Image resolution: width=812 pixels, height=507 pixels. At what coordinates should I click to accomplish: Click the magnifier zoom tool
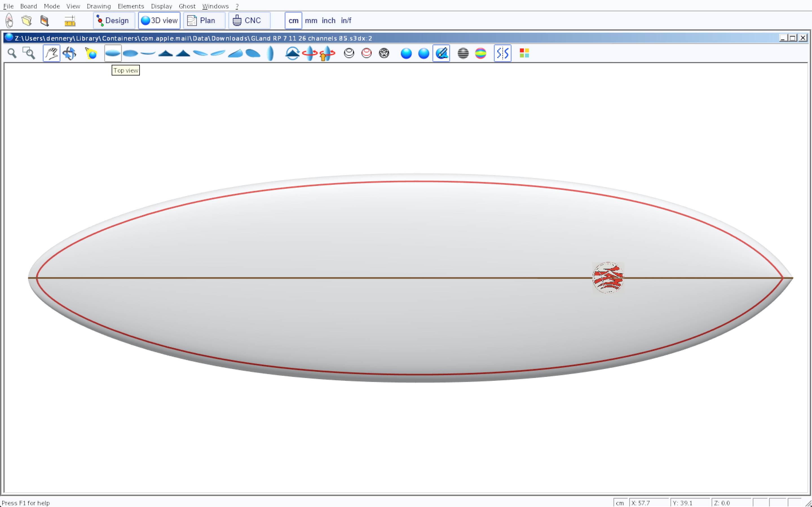point(12,53)
